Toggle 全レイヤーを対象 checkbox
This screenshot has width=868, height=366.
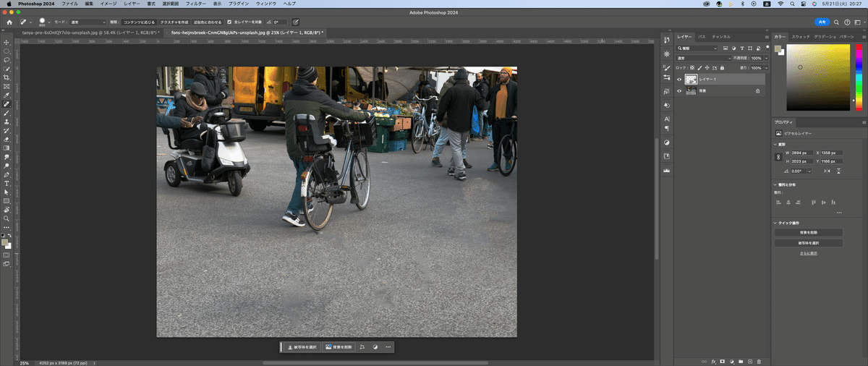[229, 22]
